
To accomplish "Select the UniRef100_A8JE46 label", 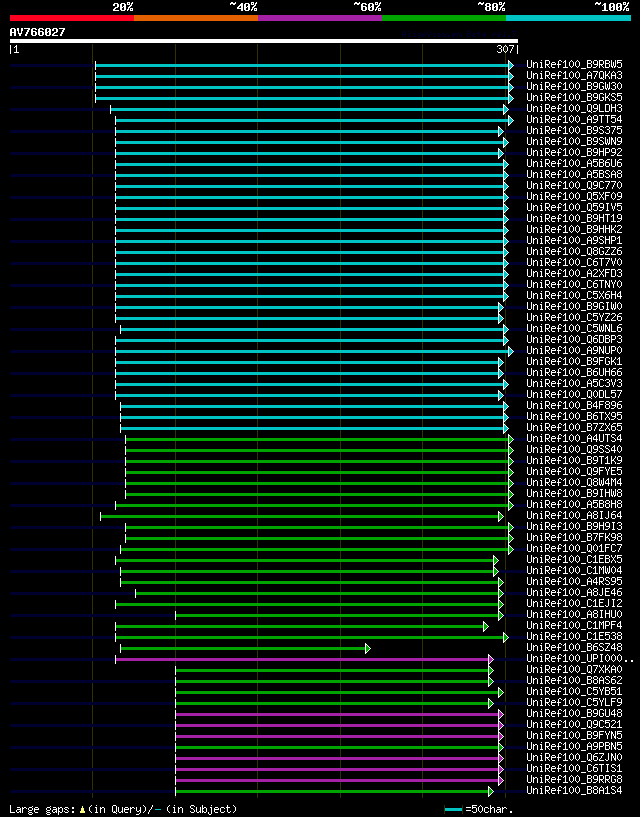I will point(574,592).
